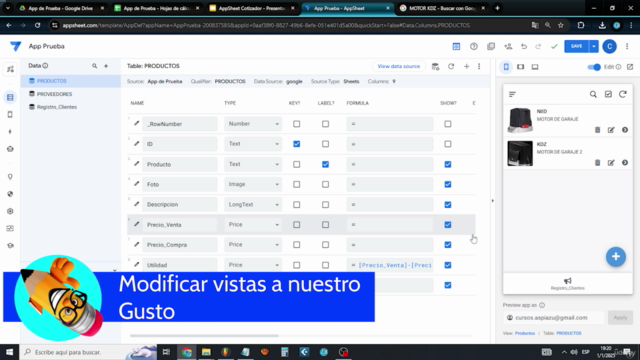
Task: Open Price type dropdown for Precio_Compra
Action: [253, 244]
